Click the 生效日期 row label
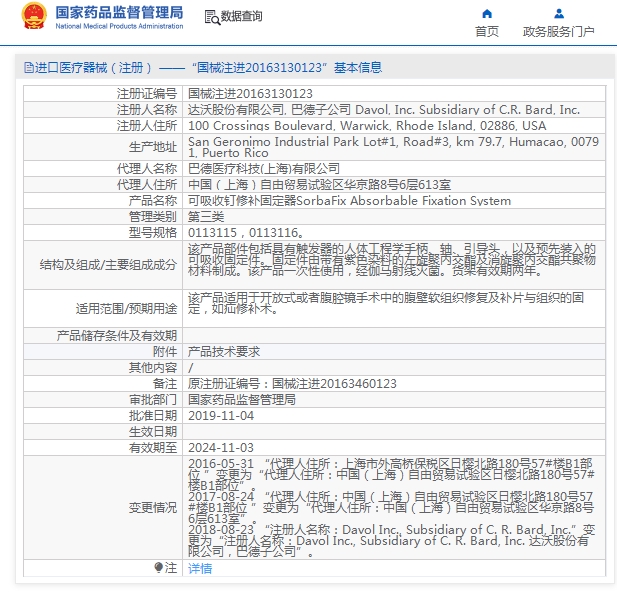617x595 pixels. point(153,432)
